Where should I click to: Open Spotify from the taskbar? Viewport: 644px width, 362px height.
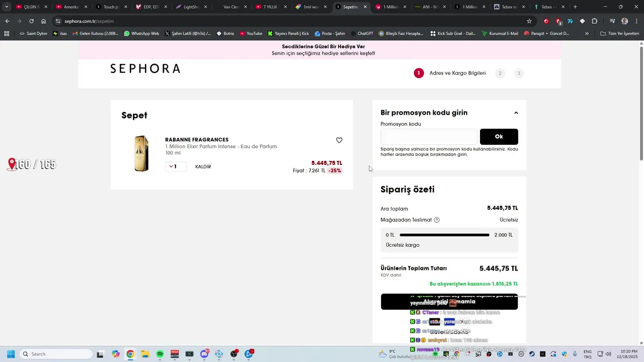tap(160, 354)
